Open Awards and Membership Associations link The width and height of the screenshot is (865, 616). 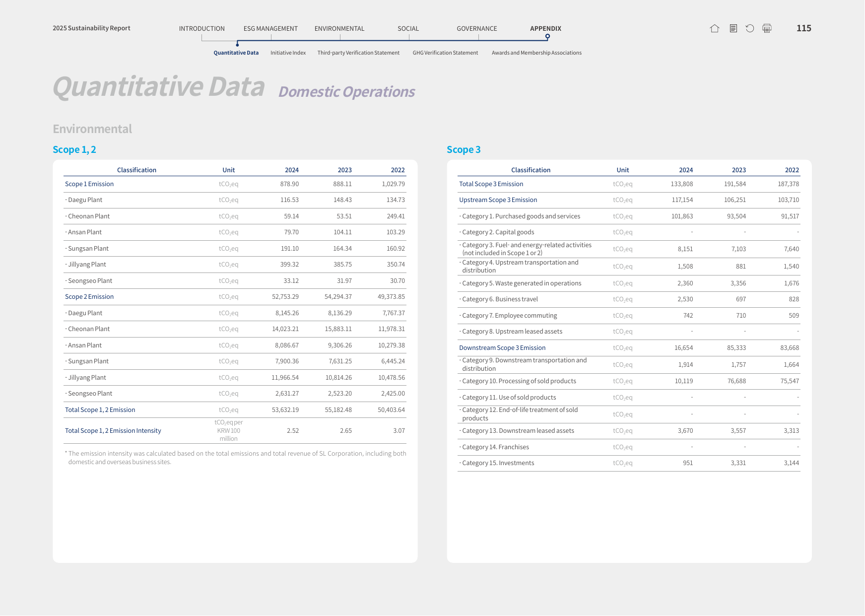pyautogui.click(x=537, y=53)
